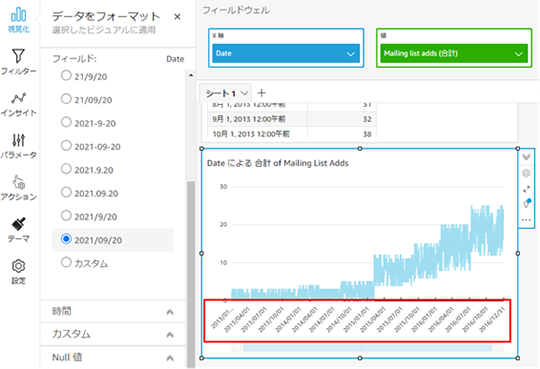The height and width of the screenshot is (369, 540).
Task: Select the 2021/09/20 date format
Action: [66, 239]
